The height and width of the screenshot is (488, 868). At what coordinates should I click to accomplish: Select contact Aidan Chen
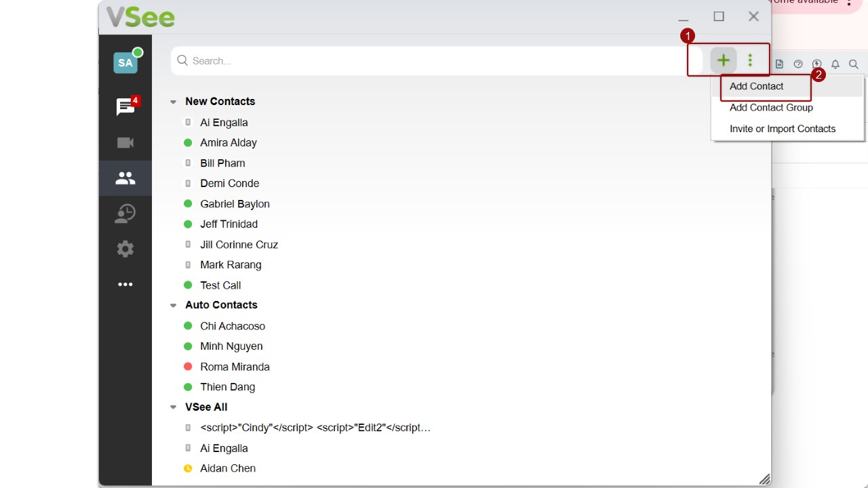[x=228, y=468]
